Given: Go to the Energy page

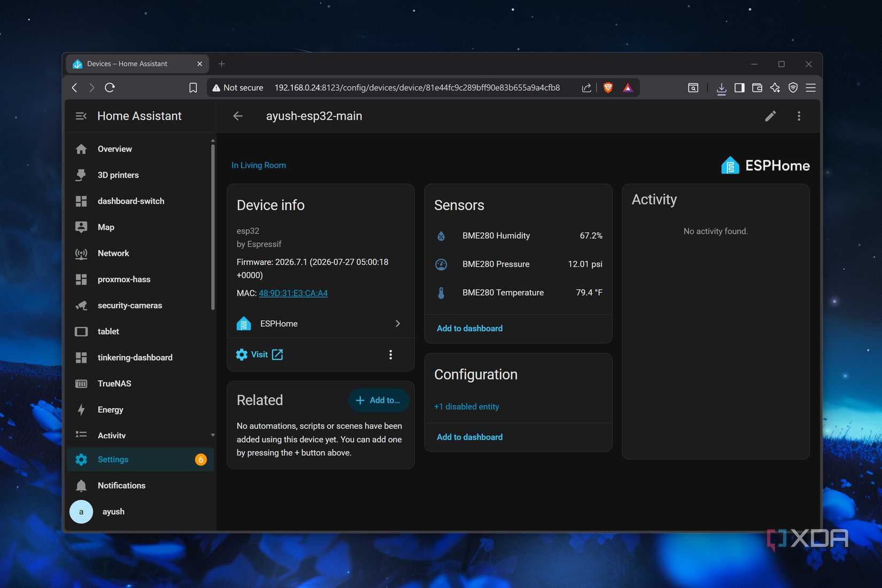Looking at the screenshot, I should [x=140, y=410].
